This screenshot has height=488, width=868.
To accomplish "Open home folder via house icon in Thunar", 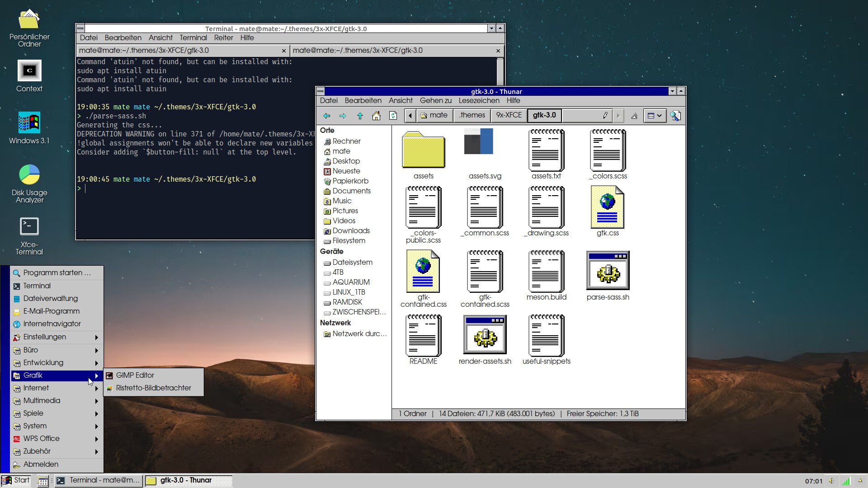I will (376, 116).
